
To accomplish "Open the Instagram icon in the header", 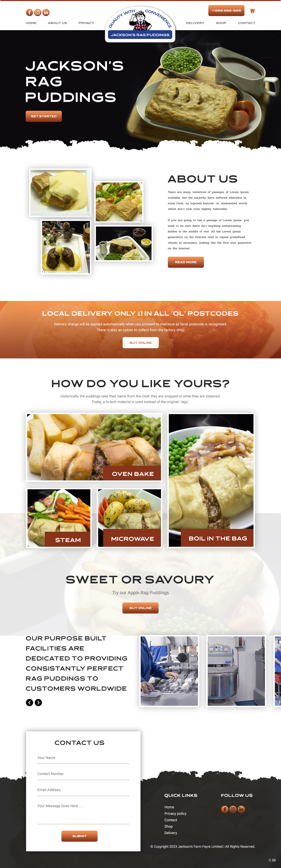I will pyautogui.click(x=38, y=12).
